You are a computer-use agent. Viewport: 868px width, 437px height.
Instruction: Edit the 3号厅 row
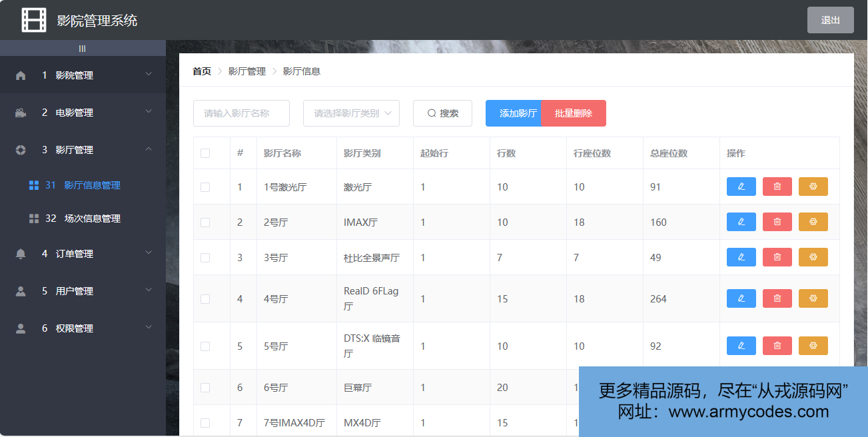741,257
